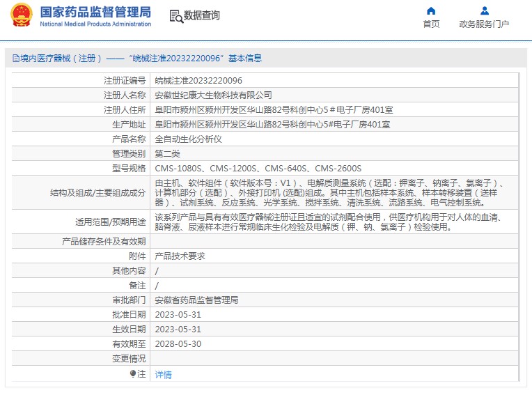Click the person icon above 政务服务门户
Viewport: 532px width, 395px height.
click(x=485, y=11)
